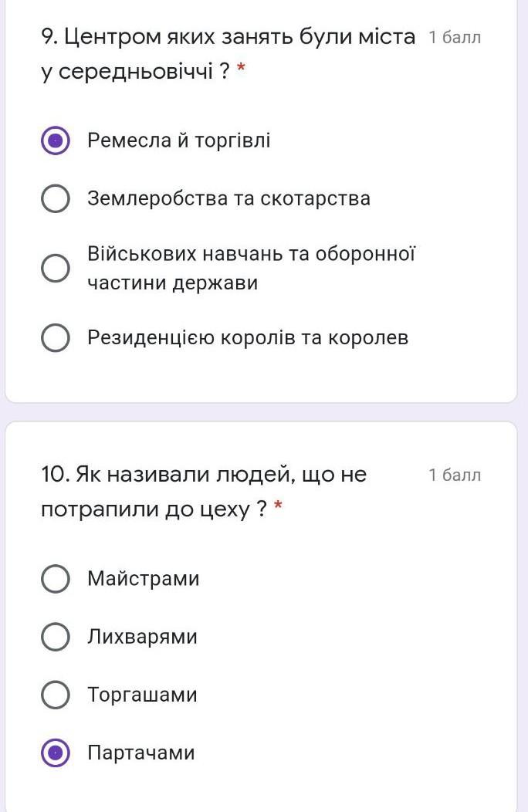Tick the radio circle next to "Торгашами"
This screenshot has height=812, width=528.
tap(56, 695)
